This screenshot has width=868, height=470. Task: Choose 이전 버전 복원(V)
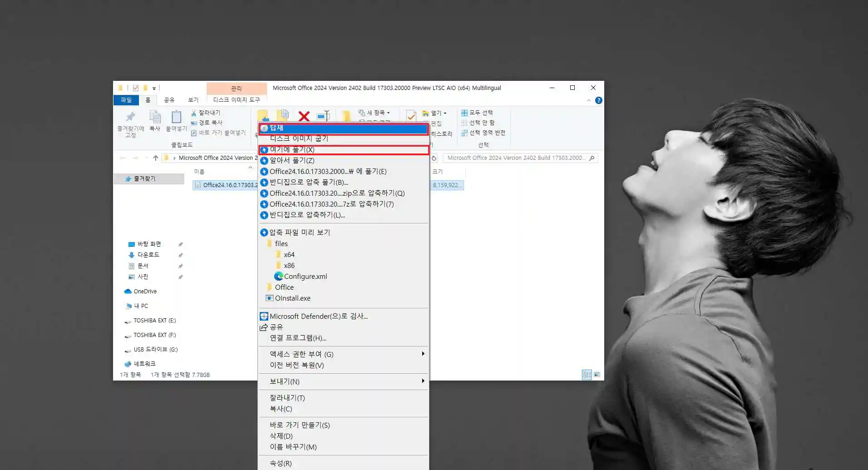(x=343, y=365)
